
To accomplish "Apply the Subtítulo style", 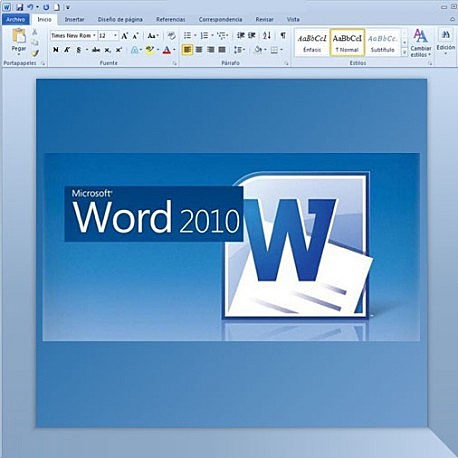I will pos(383,43).
